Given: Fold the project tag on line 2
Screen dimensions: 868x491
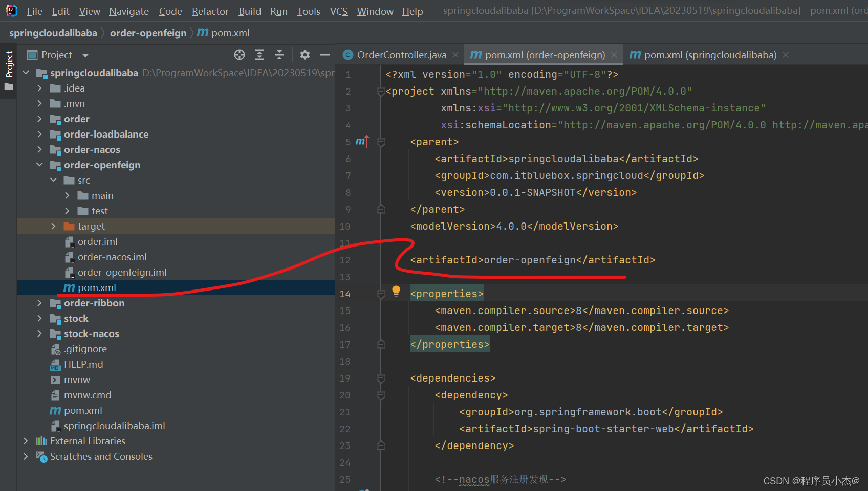Looking at the screenshot, I should coord(381,92).
